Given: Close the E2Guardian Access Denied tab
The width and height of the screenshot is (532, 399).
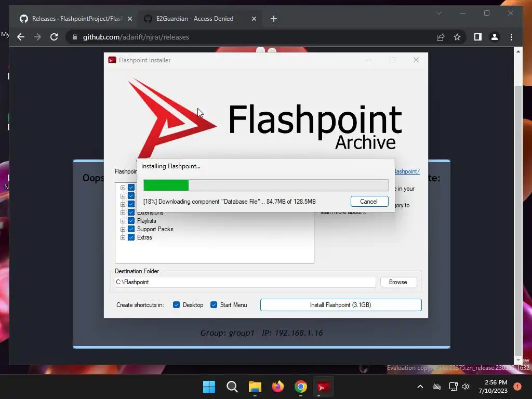Looking at the screenshot, I should click(x=254, y=19).
